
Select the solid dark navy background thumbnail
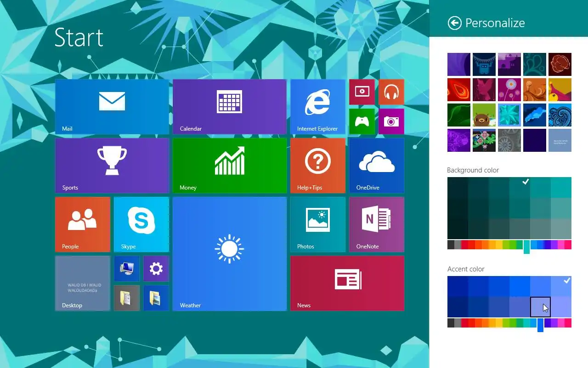coord(535,140)
